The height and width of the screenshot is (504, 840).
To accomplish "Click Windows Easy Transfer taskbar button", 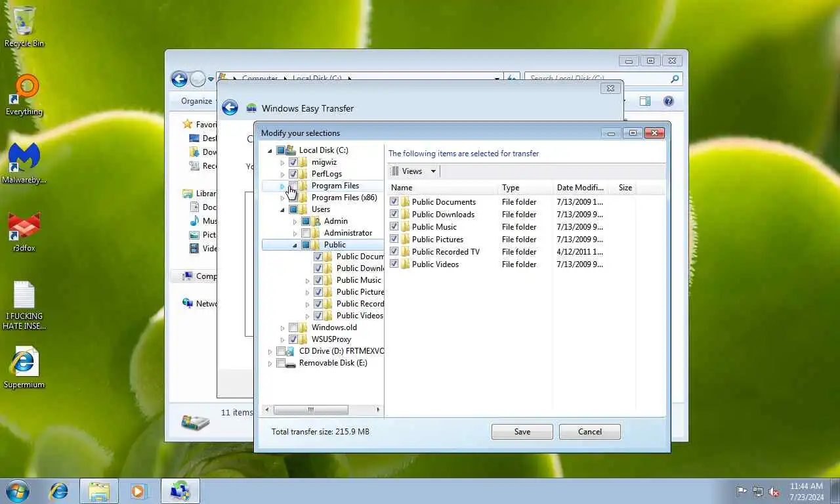I will (x=180, y=491).
